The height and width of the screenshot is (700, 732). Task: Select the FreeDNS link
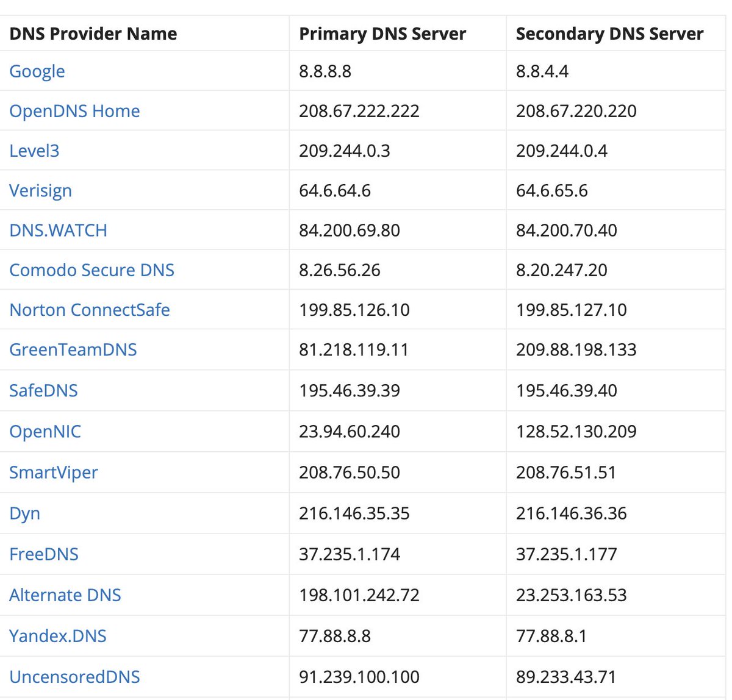(44, 554)
